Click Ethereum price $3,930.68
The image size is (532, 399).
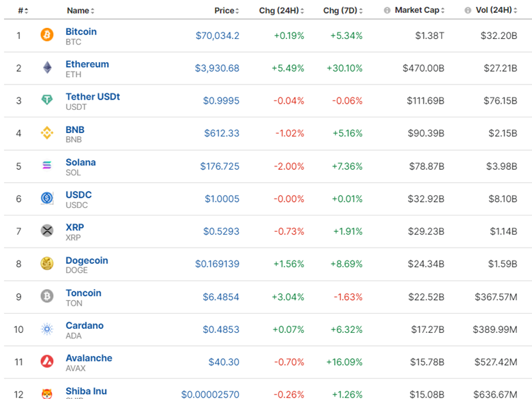tap(217, 68)
